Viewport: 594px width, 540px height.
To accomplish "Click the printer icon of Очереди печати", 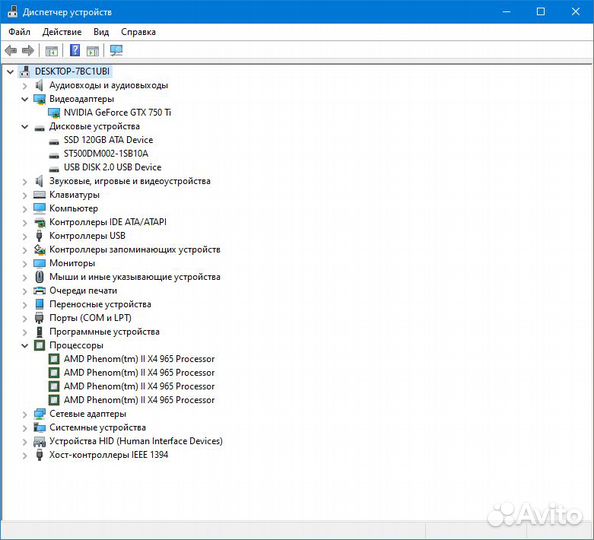I will coord(39,291).
